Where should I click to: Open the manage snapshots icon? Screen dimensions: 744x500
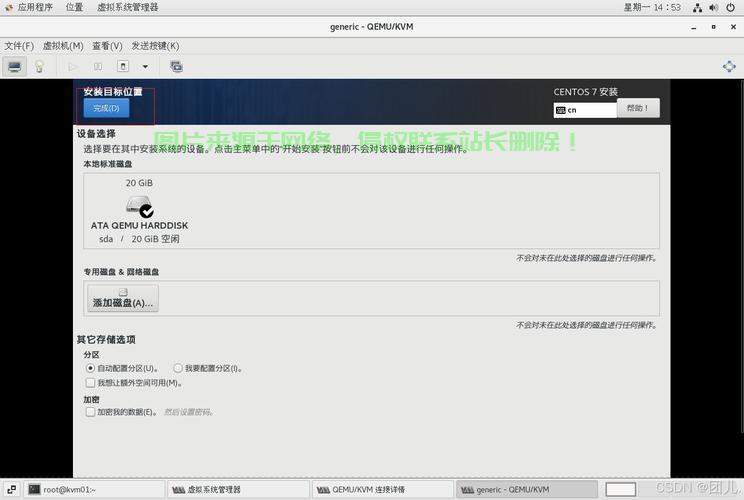tap(177, 67)
